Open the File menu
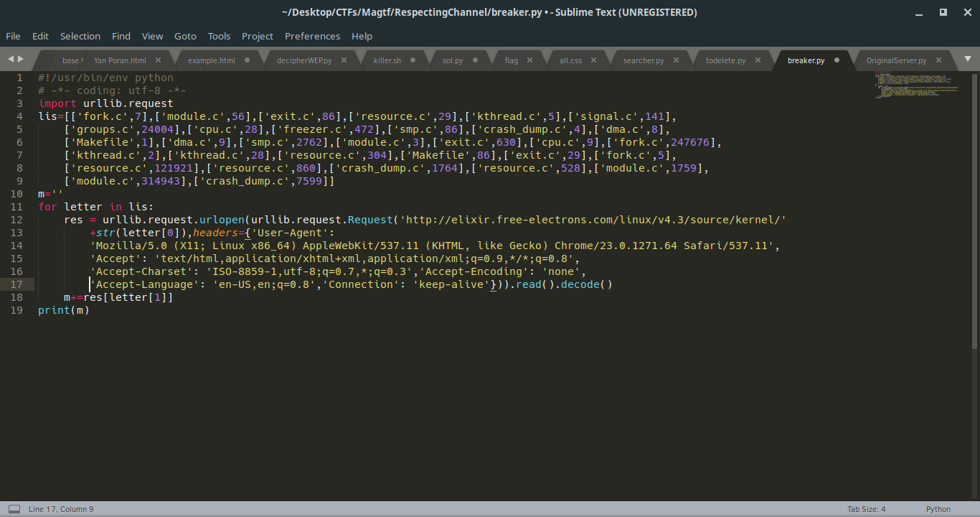This screenshot has height=517, width=980. 13,36
